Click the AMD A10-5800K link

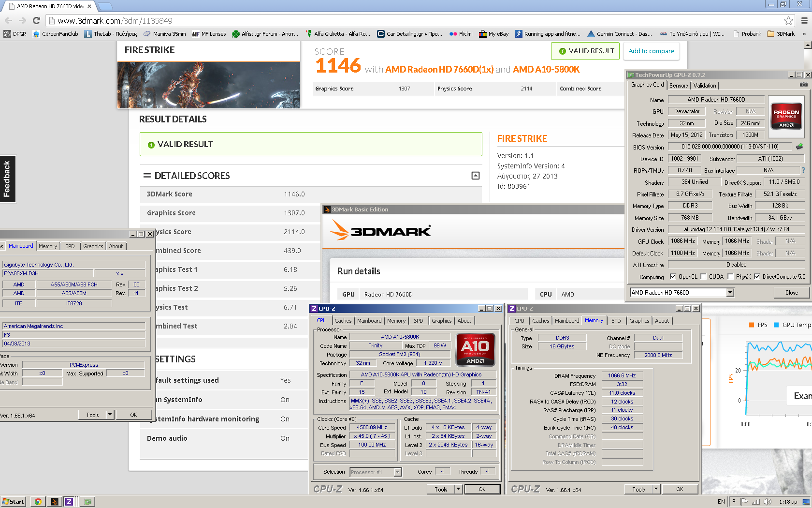click(546, 69)
